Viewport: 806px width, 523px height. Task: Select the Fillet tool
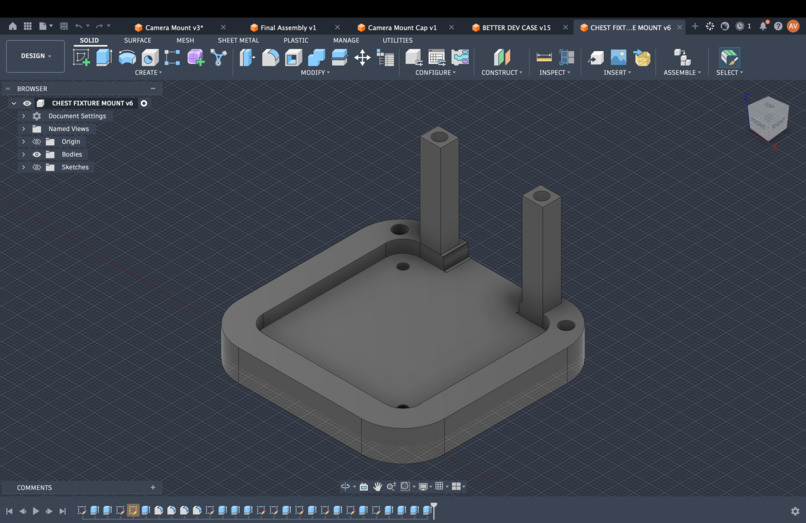click(x=270, y=58)
